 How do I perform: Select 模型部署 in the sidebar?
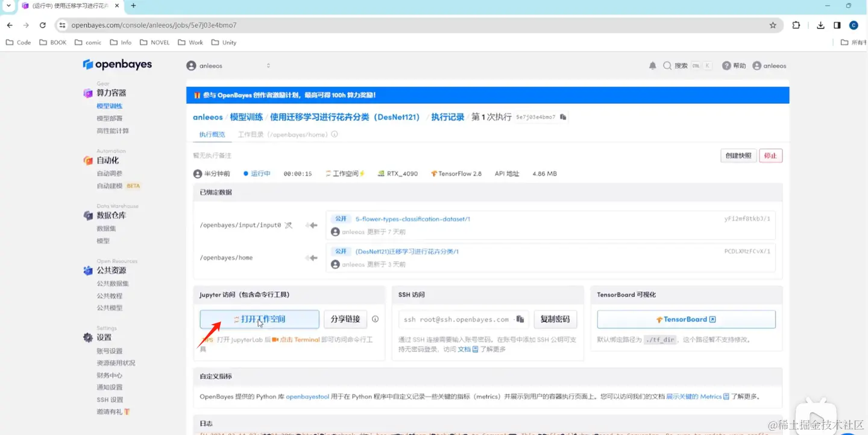pos(110,118)
